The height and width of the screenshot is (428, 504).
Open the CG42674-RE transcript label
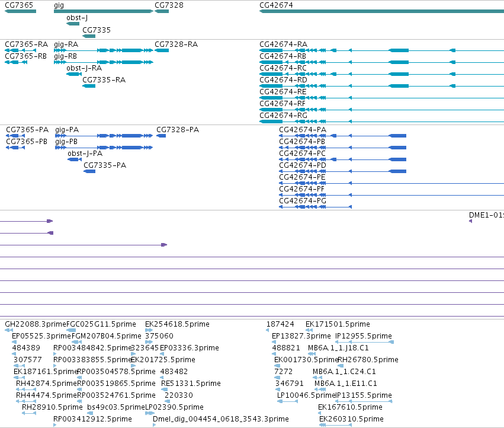tap(283, 92)
